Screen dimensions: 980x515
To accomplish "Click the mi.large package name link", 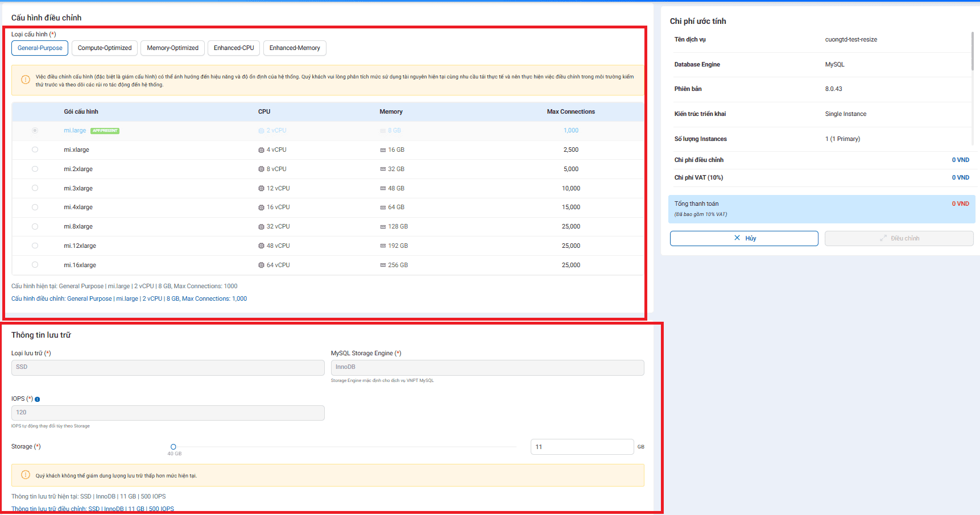I will tap(75, 131).
